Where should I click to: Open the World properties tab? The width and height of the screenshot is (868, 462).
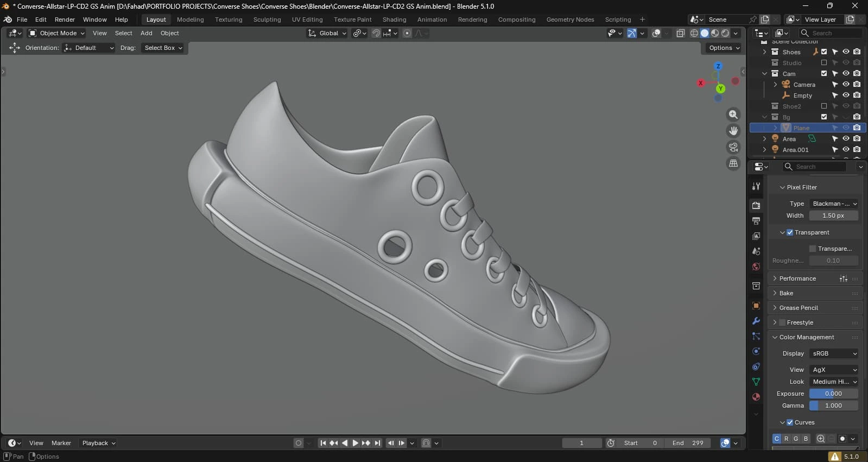pos(756,267)
